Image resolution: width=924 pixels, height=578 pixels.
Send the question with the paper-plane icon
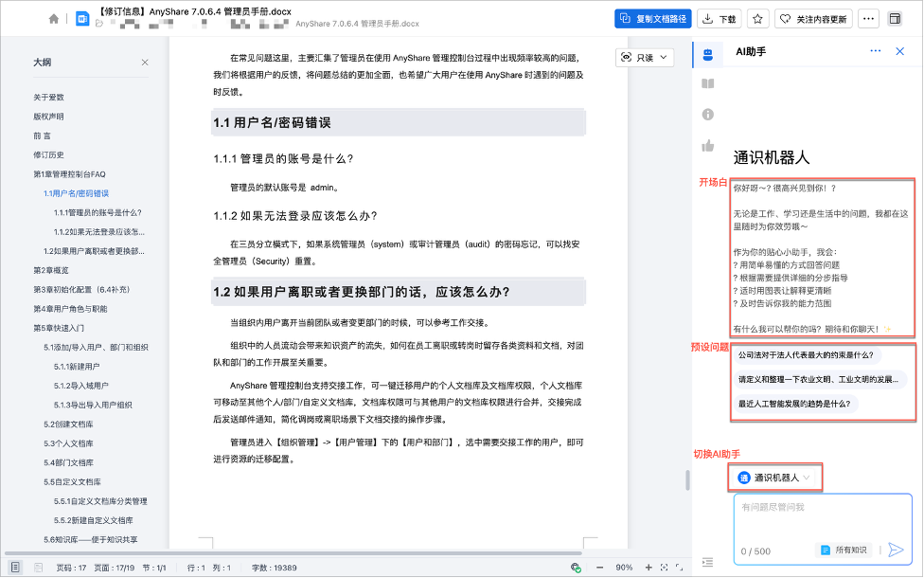pos(896,551)
